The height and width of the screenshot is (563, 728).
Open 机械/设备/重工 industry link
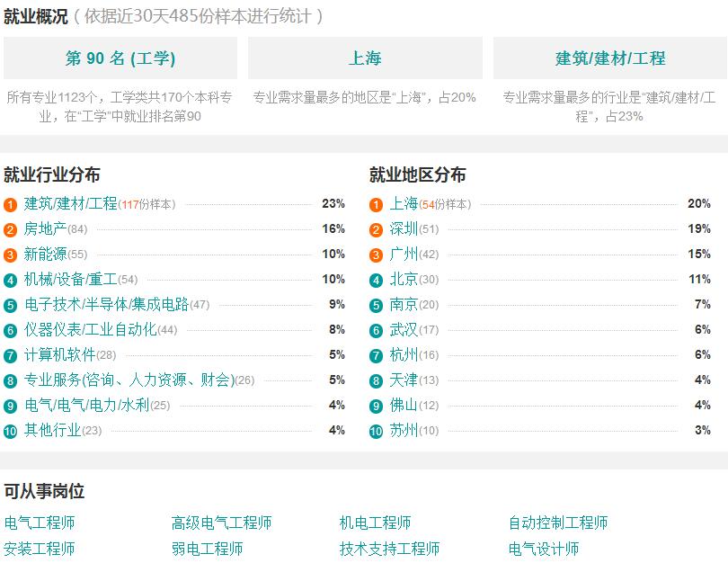coord(71,279)
